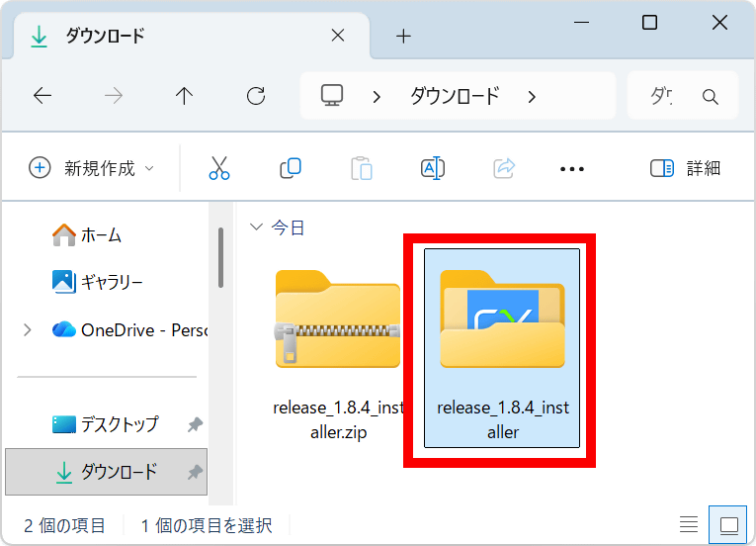756x546 pixels.
Task: Expand the OneDrive tree node
Action: click(27, 329)
